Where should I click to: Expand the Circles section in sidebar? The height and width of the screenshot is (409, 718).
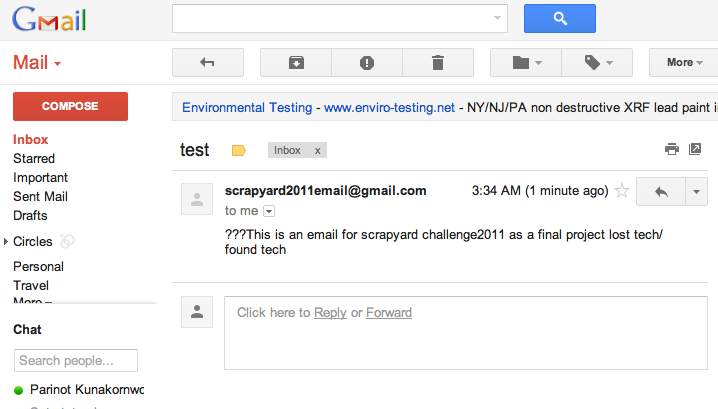[x=6, y=241]
